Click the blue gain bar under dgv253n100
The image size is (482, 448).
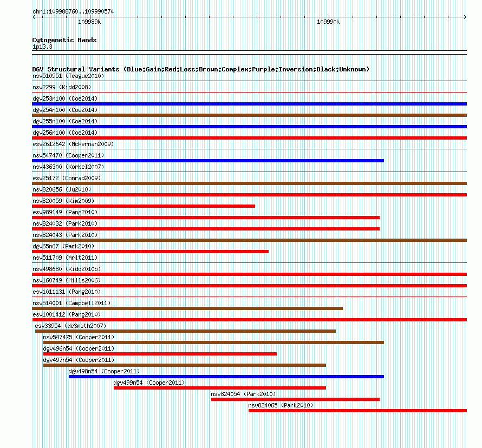(x=249, y=104)
